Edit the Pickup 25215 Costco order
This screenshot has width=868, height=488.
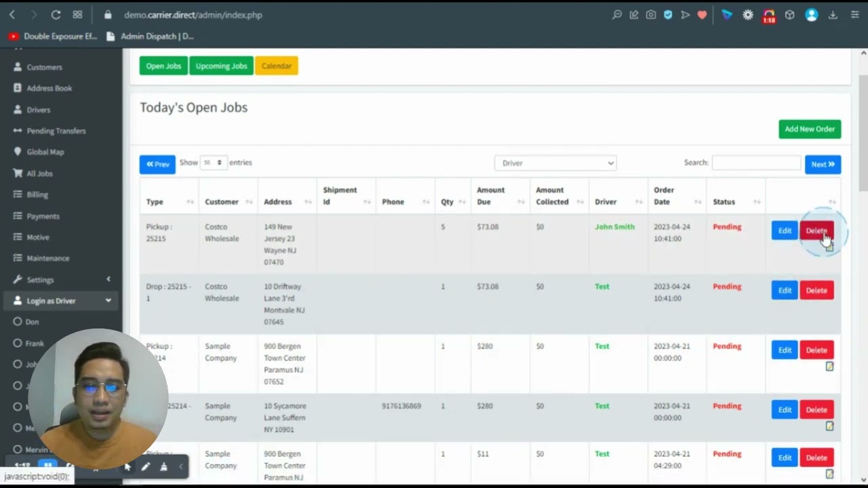pyautogui.click(x=785, y=230)
